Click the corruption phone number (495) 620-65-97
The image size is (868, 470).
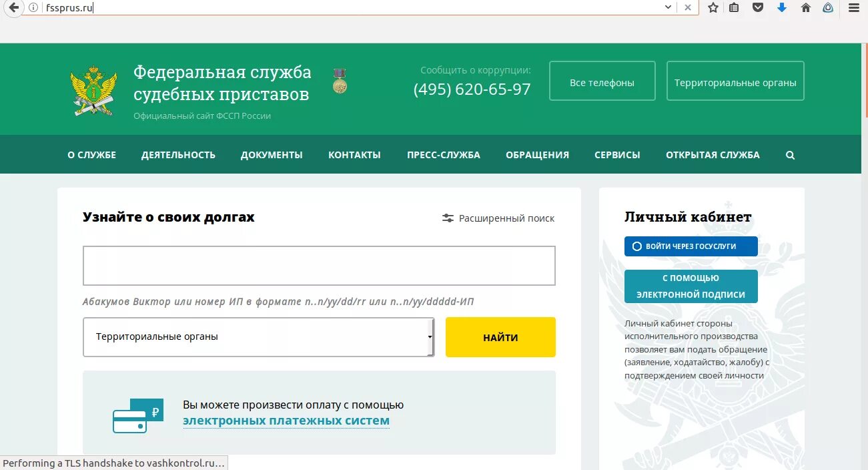[x=472, y=89]
